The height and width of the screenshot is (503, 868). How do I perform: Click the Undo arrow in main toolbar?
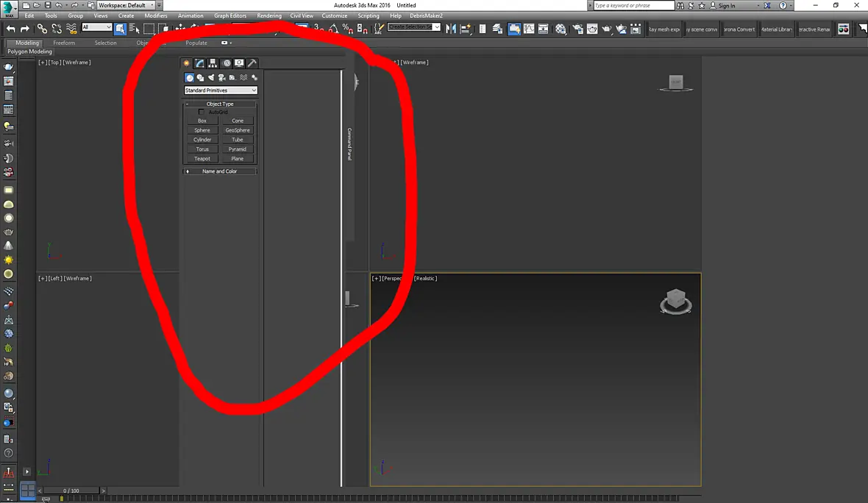[10, 29]
